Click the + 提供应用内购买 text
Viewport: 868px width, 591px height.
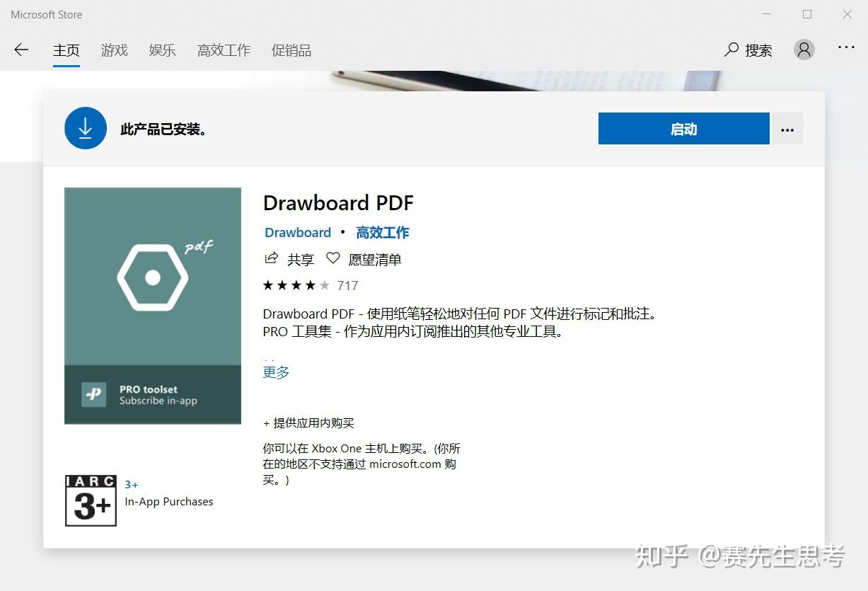[x=308, y=423]
